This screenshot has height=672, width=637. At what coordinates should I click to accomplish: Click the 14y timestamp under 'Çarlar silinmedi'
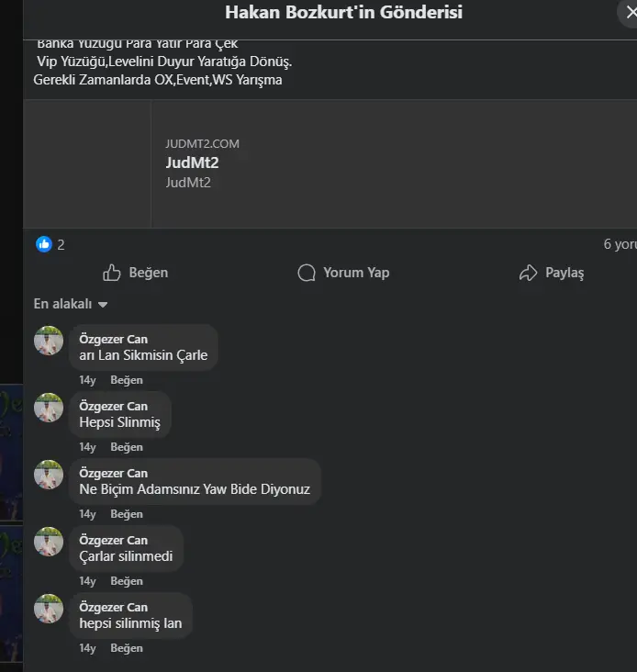point(87,581)
